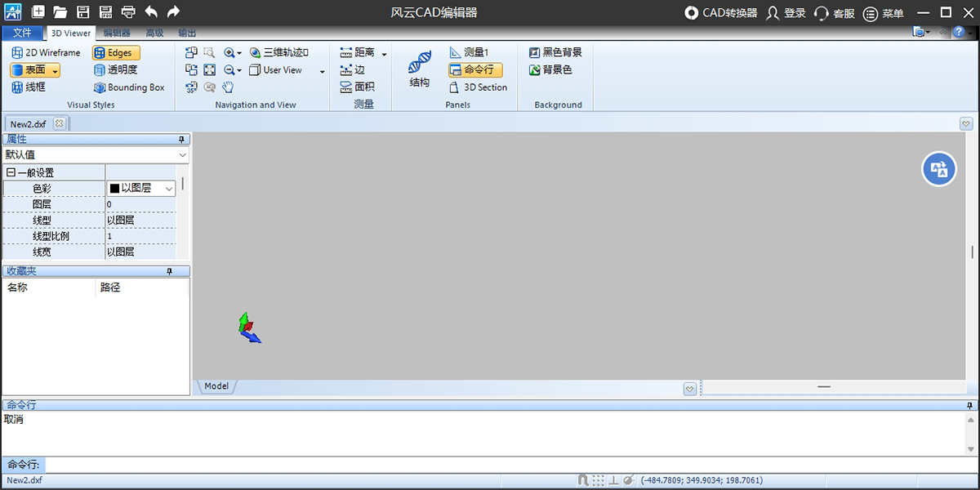
Task: Click the 登录 login button
Action: (786, 13)
